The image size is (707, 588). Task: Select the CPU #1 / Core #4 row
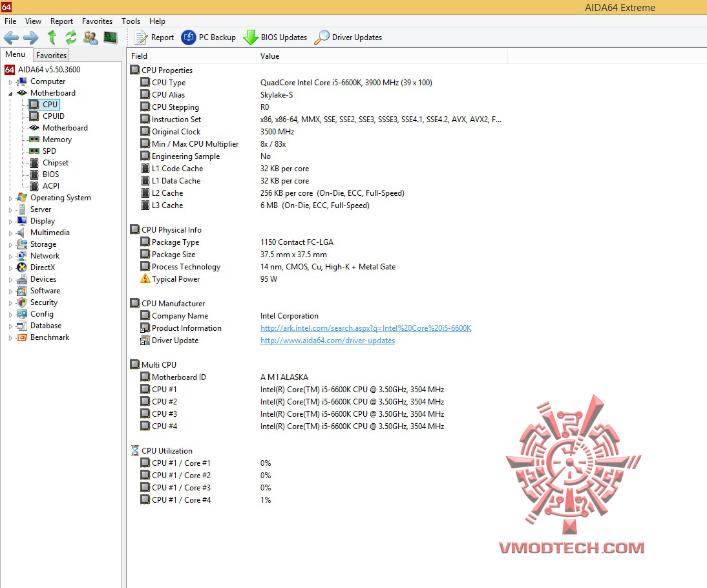tap(315, 500)
